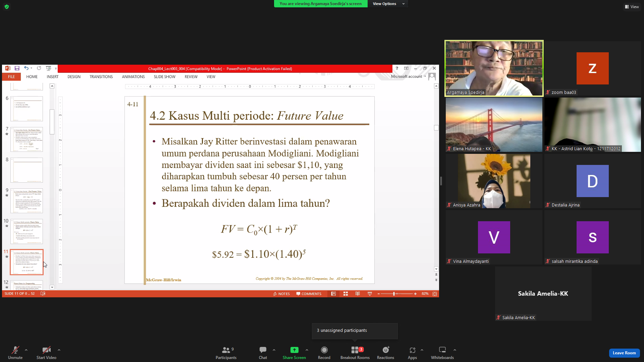
Task: Expand audio options arrow beside Unmute
Action: [x=26, y=350]
